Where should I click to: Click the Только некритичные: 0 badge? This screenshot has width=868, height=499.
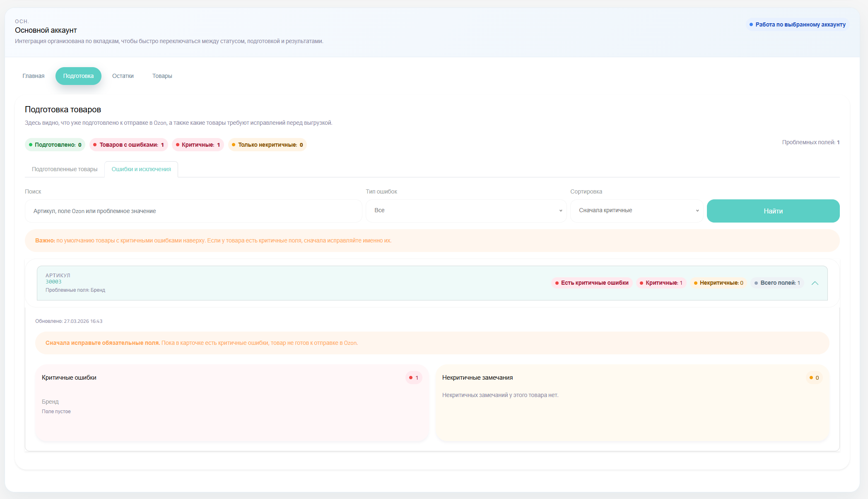[x=268, y=145]
